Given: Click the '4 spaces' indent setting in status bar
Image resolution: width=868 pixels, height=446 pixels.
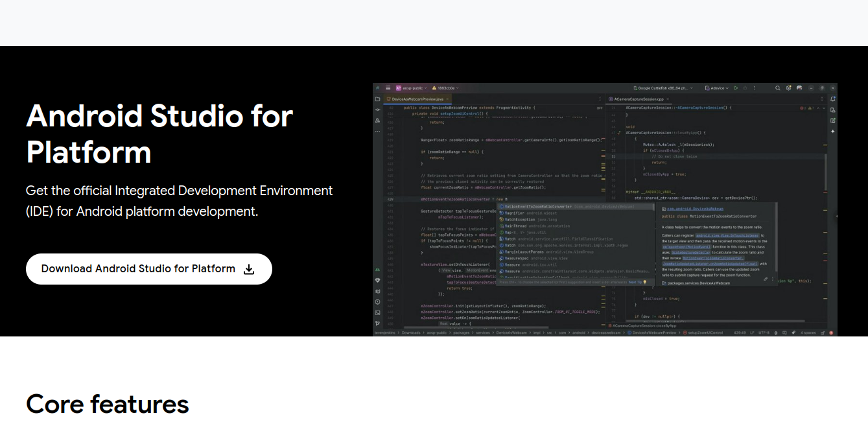Looking at the screenshot, I should tap(808, 333).
